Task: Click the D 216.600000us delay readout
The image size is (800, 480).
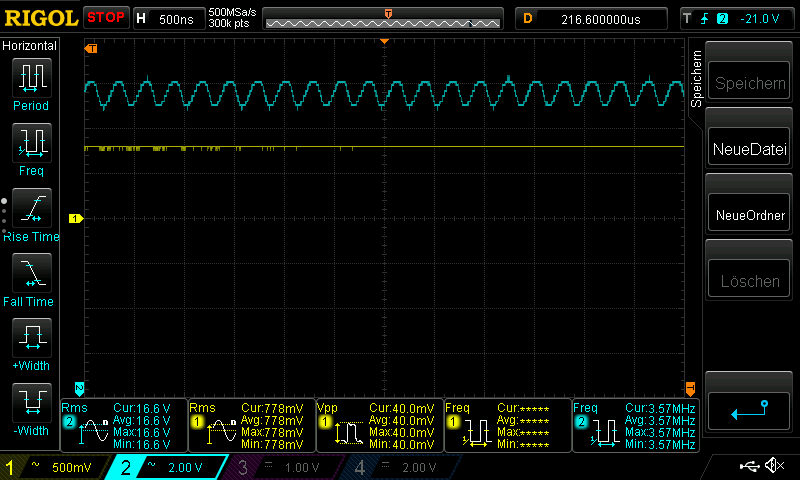Action: tap(591, 19)
